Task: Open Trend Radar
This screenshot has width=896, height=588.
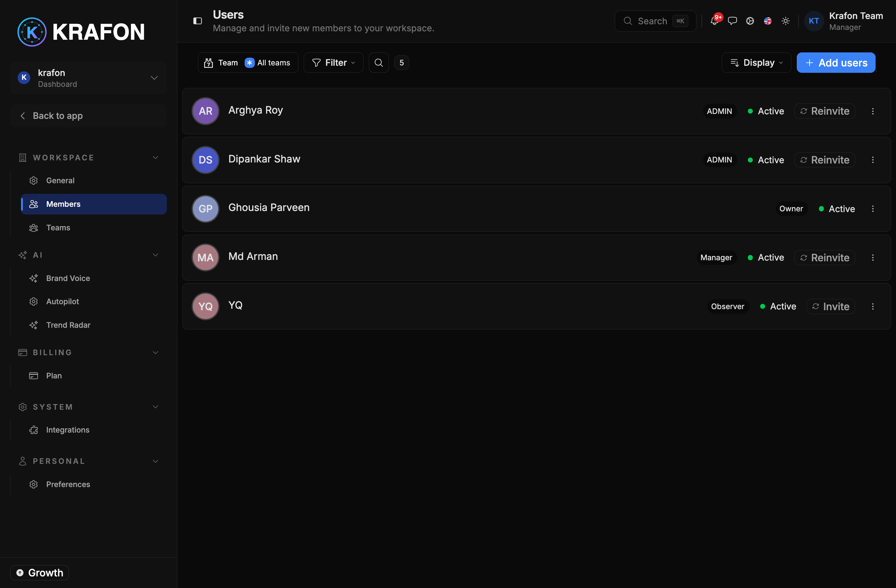Action: (x=93, y=325)
